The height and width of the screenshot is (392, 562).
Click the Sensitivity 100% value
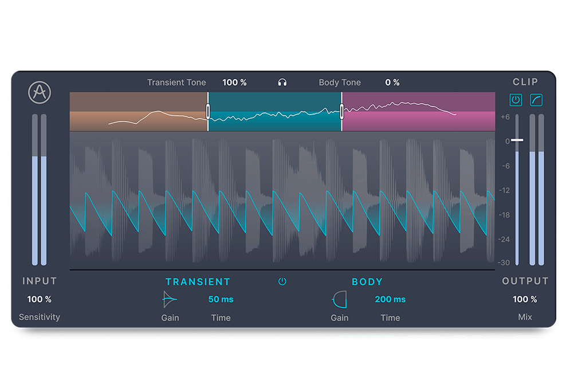39,299
